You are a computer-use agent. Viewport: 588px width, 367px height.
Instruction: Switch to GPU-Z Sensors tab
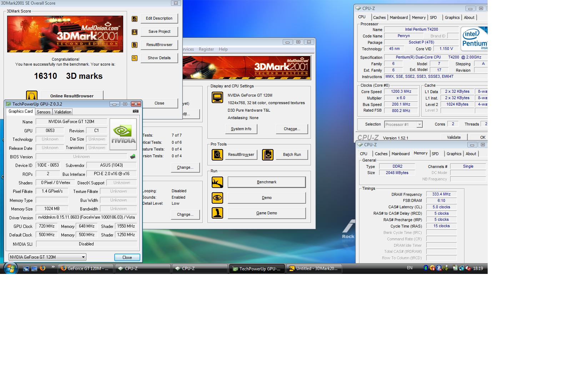click(44, 112)
